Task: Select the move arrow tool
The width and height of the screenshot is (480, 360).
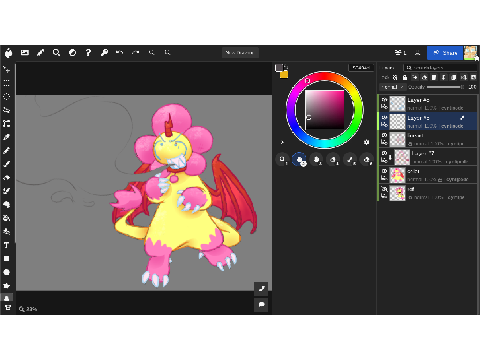Action: coord(7,69)
